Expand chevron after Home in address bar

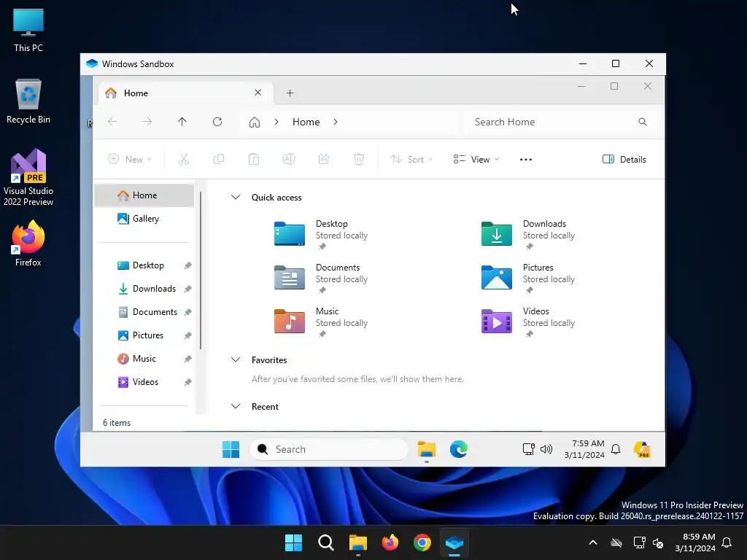[x=336, y=122]
